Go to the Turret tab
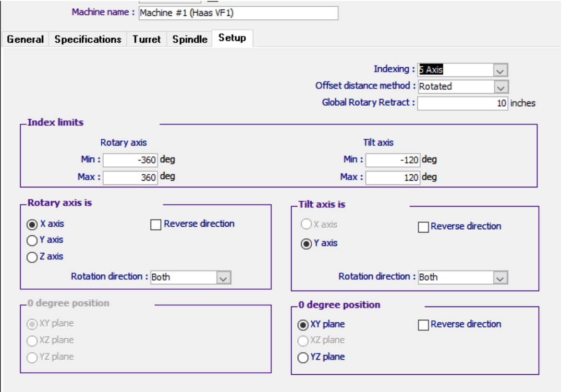562x392 pixels. (147, 40)
